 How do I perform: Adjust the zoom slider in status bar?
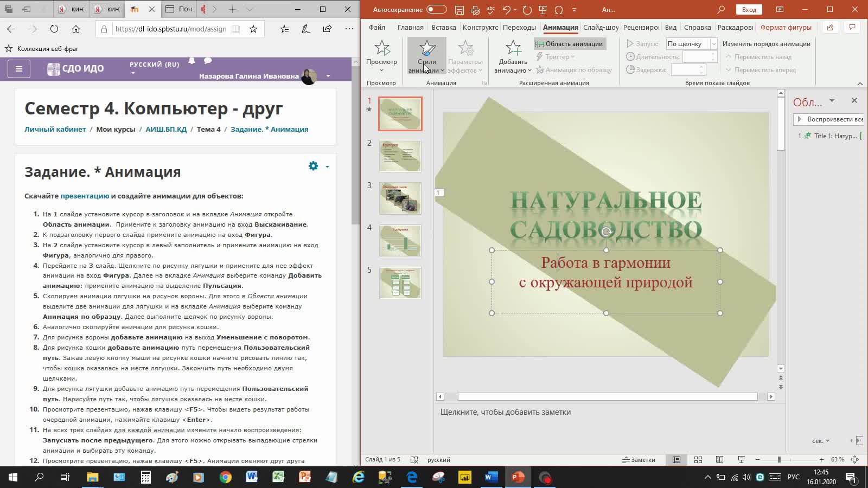click(779, 460)
